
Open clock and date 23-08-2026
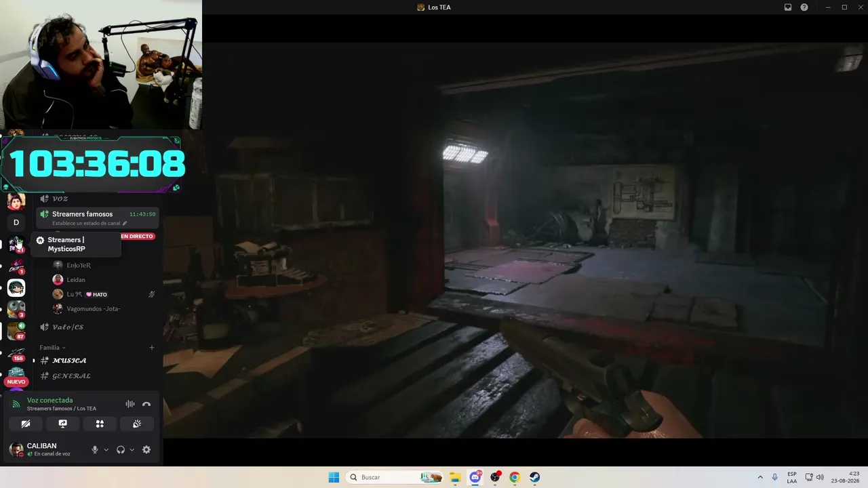[x=846, y=477]
